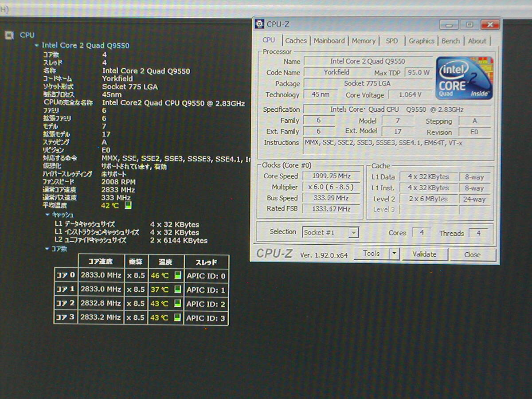Click the green temperature icon for core 3

(177, 318)
